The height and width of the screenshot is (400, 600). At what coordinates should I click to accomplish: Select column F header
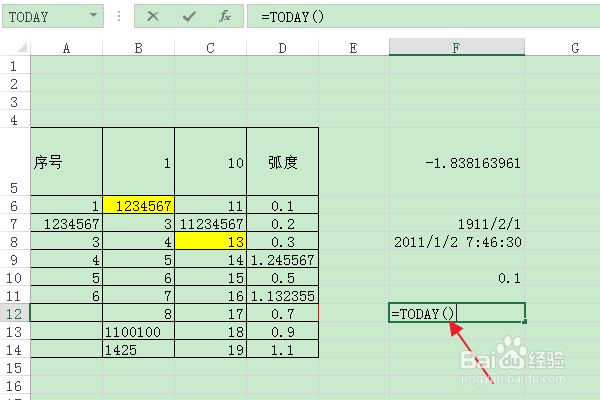[x=457, y=47]
